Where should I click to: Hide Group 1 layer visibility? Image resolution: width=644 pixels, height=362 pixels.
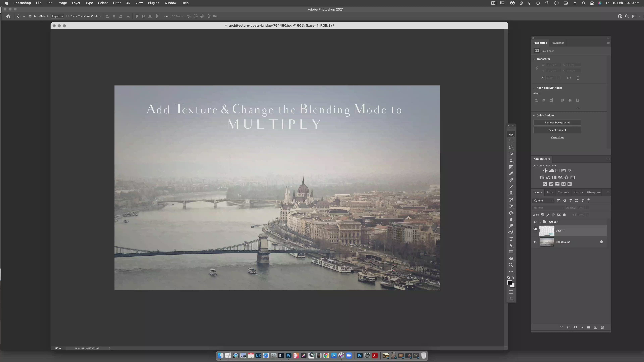(x=535, y=222)
